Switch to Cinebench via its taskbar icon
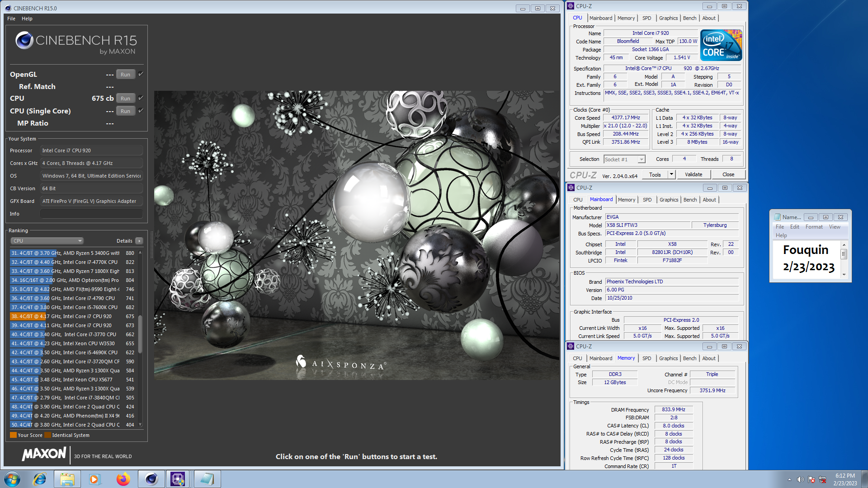Image resolution: width=868 pixels, height=488 pixels. (x=151, y=479)
